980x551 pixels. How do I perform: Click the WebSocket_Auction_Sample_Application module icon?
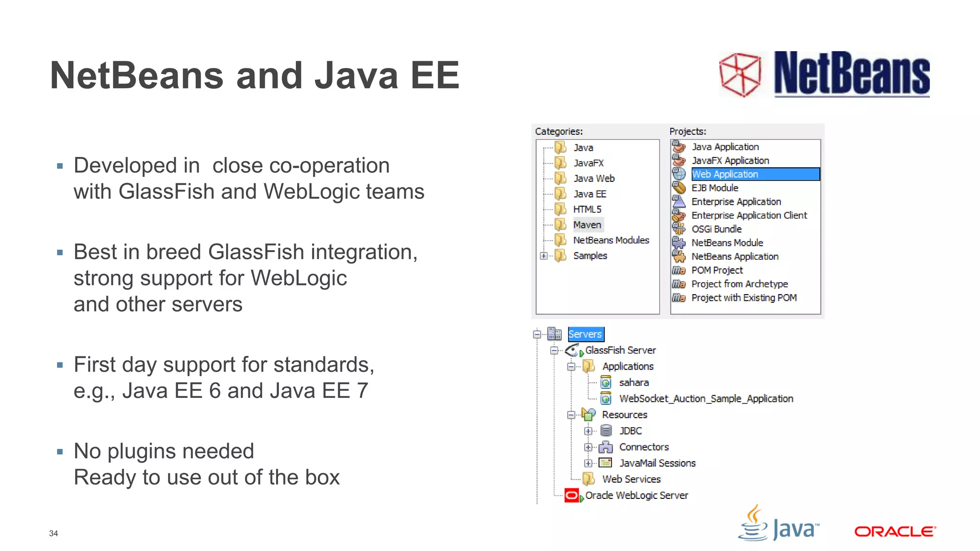click(606, 398)
